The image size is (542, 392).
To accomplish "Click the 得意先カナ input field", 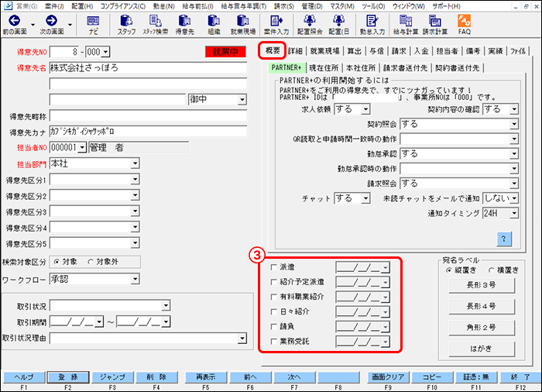I will pos(148,132).
